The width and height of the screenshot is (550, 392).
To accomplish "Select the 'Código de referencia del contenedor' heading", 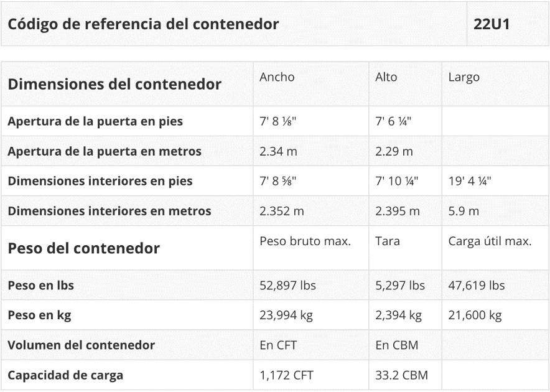I will click(143, 24).
